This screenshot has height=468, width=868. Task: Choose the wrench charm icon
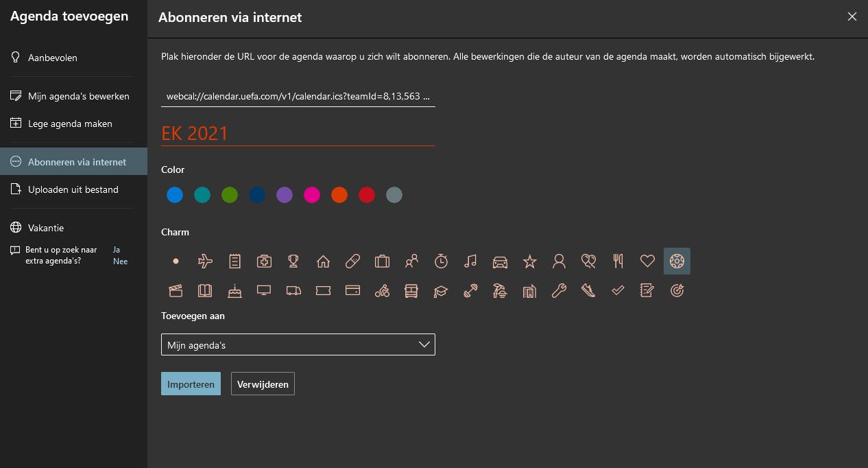(559, 291)
